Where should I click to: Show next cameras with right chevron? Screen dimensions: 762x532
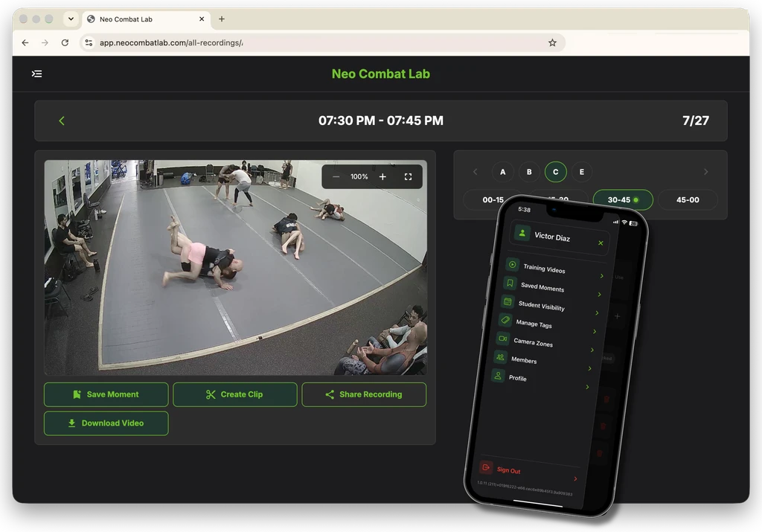tap(705, 172)
